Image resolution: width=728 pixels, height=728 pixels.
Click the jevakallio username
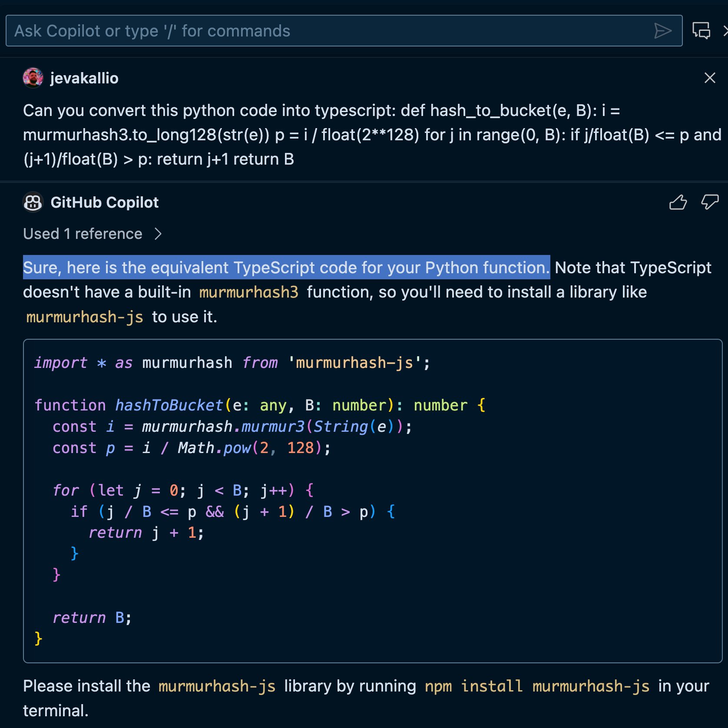tap(84, 78)
